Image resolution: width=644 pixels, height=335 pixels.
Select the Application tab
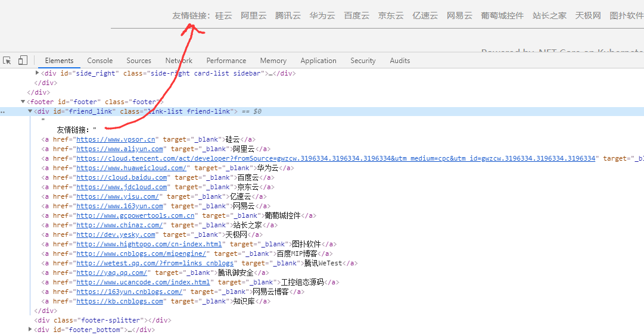coord(318,61)
